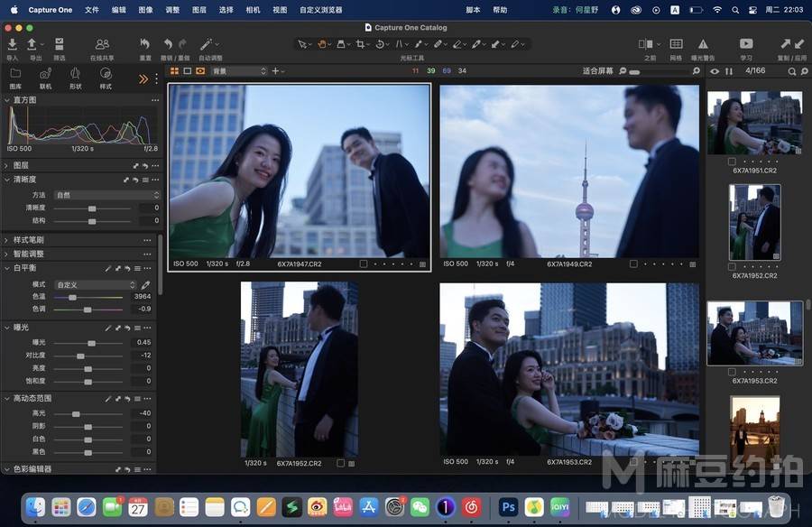The width and height of the screenshot is (812, 527).
Task: Open the Learn (学习) video icon
Action: coord(746,44)
